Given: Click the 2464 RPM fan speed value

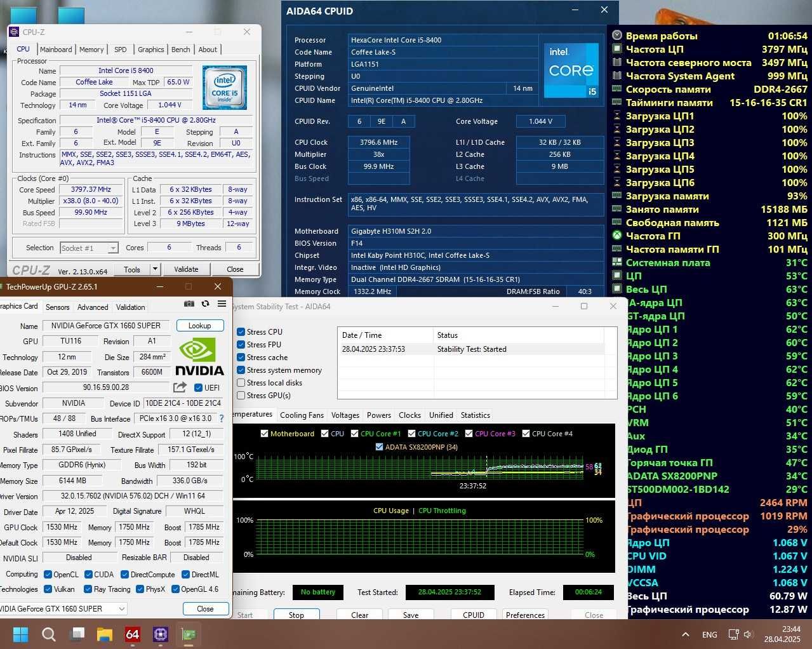Looking at the screenshot, I should click(783, 502).
